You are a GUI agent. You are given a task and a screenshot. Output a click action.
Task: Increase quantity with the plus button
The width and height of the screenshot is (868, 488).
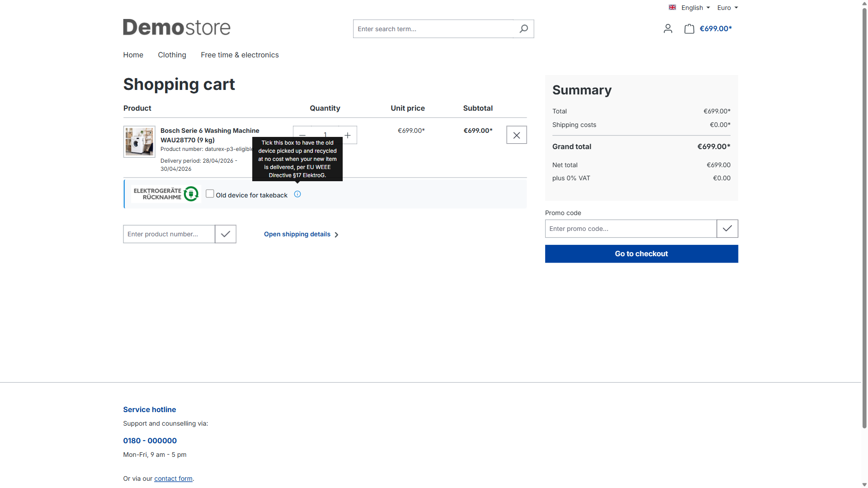tap(348, 135)
